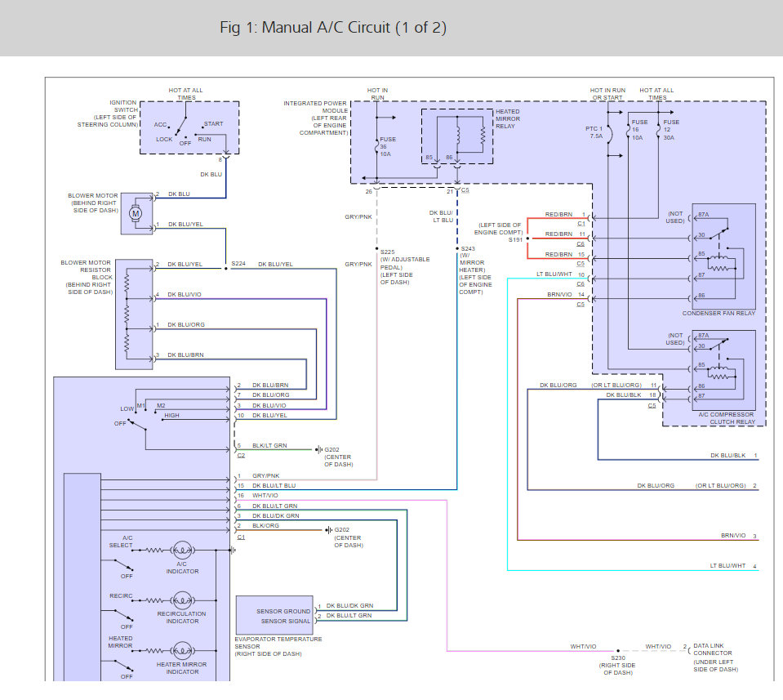Click the blower motor M symbol
Screen dimensions: 783x700
136,213
